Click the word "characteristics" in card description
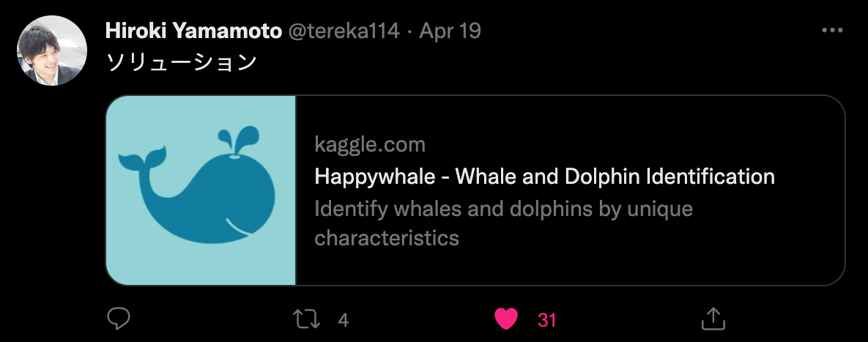868x342 pixels. click(387, 238)
